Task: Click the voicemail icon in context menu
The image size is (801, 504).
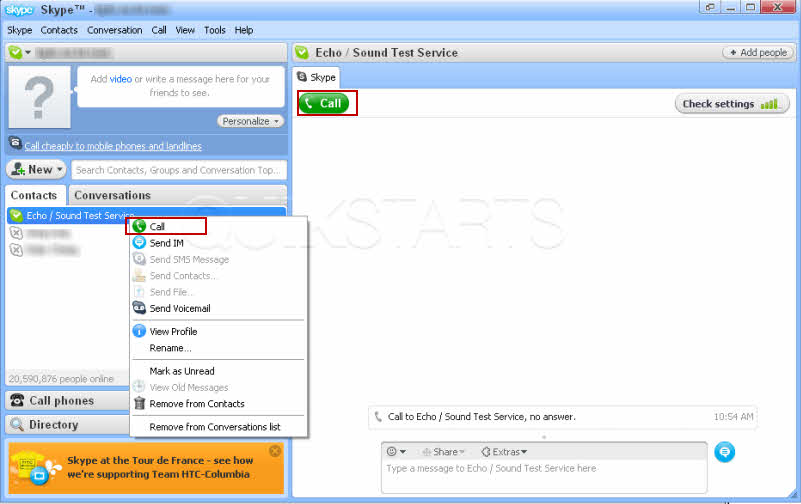Action: (139, 308)
